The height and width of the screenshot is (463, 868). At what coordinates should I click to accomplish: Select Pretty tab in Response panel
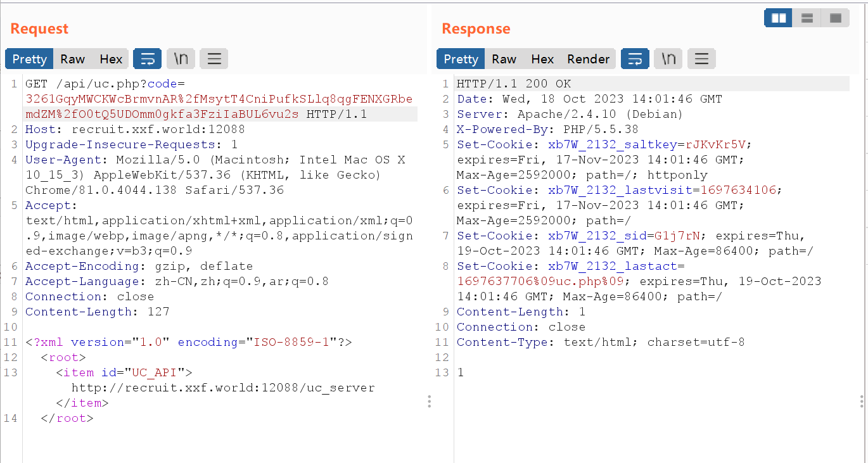pyautogui.click(x=461, y=59)
